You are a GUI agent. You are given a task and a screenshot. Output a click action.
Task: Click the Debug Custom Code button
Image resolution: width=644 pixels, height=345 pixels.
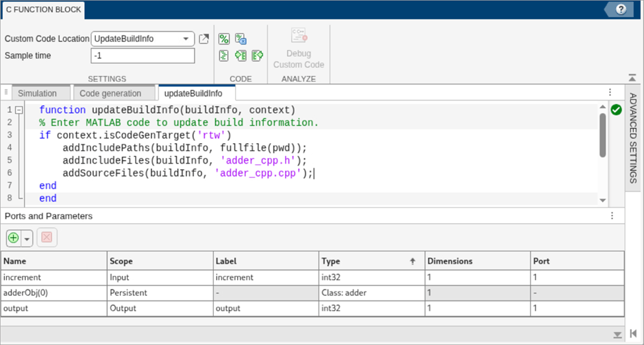pyautogui.click(x=299, y=49)
